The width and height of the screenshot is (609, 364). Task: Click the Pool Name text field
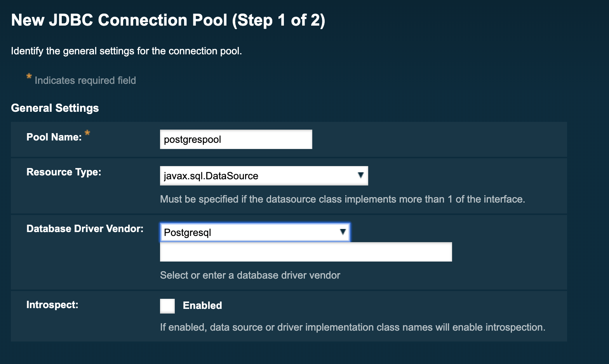pyautogui.click(x=236, y=139)
